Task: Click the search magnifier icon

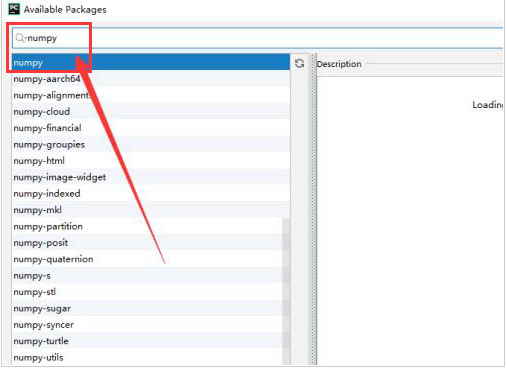Action: pos(20,38)
